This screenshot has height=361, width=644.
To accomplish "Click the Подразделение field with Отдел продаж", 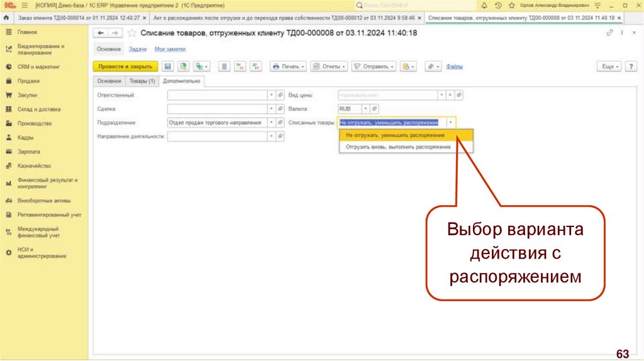I will [x=217, y=123].
